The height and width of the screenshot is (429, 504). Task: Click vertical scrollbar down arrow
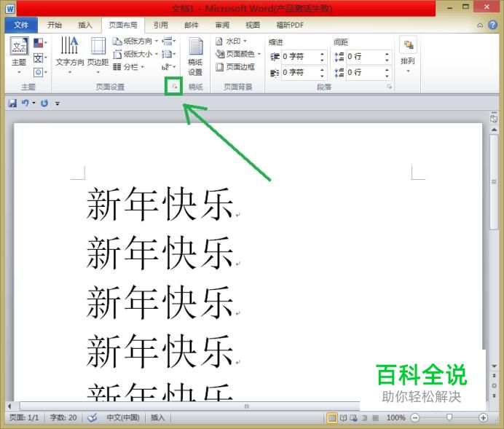point(494,366)
